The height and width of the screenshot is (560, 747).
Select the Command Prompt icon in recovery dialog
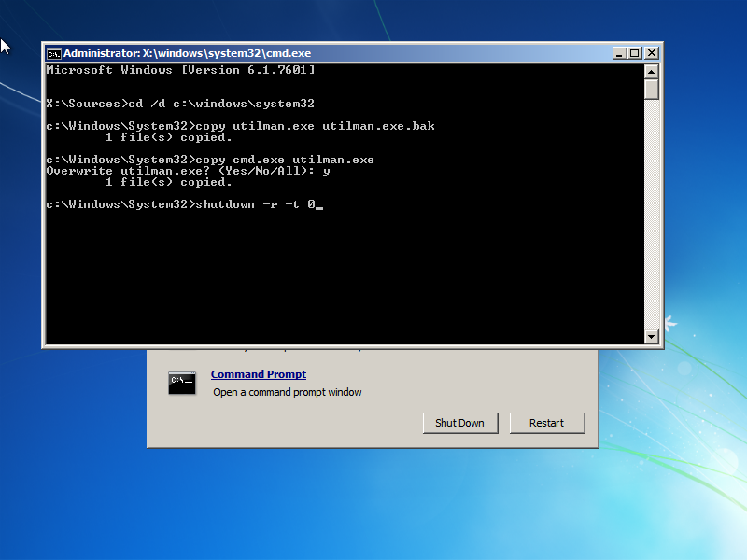tap(181, 383)
